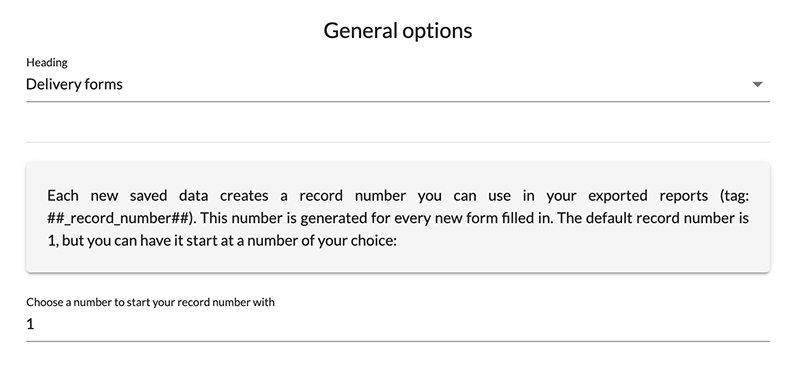
Task: Focus the record number start input field
Action: [397, 324]
